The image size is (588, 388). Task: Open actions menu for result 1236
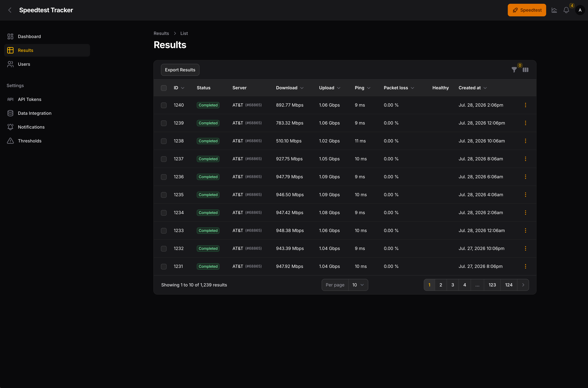(525, 177)
